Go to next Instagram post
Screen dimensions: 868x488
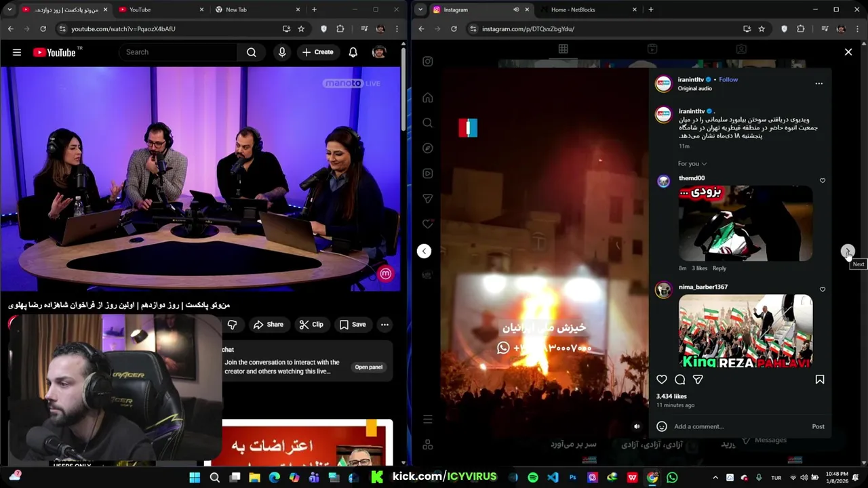(848, 251)
